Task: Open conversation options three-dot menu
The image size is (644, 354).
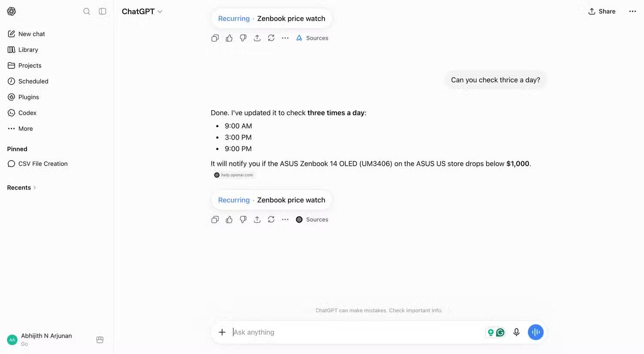Action: pos(632,12)
